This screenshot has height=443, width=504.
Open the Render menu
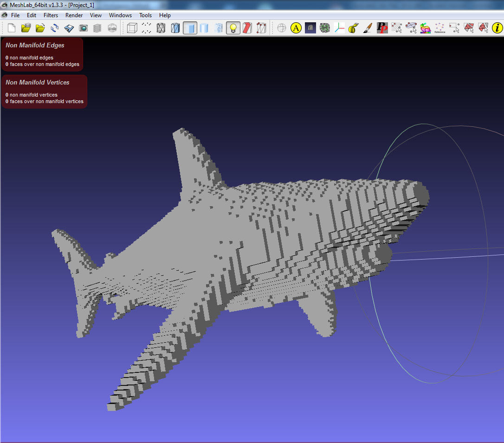point(74,15)
